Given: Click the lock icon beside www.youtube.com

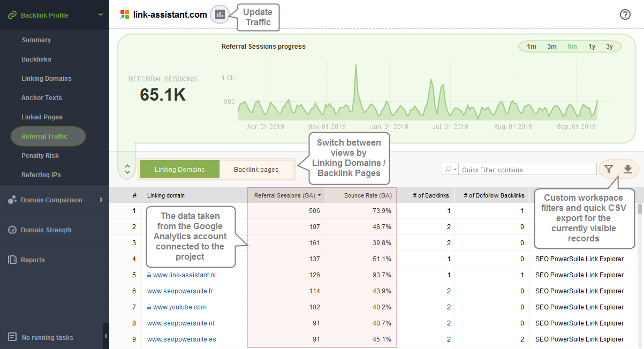Looking at the screenshot, I should [149, 307].
